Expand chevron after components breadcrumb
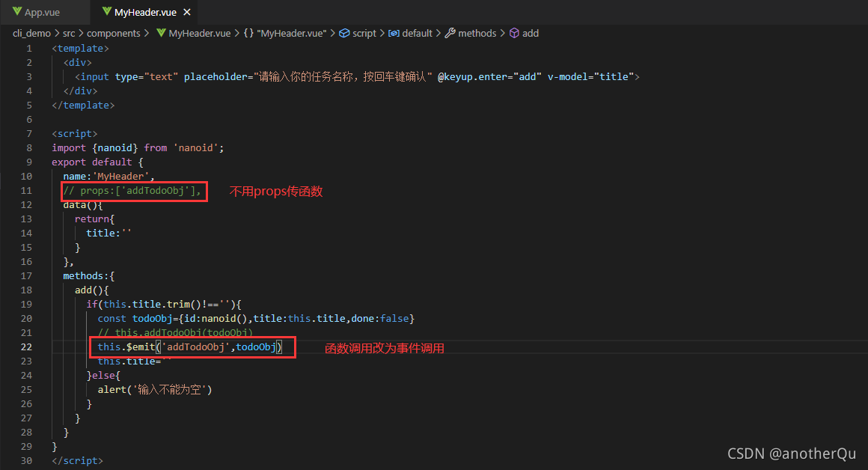The width and height of the screenshot is (868, 470). tap(147, 33)
